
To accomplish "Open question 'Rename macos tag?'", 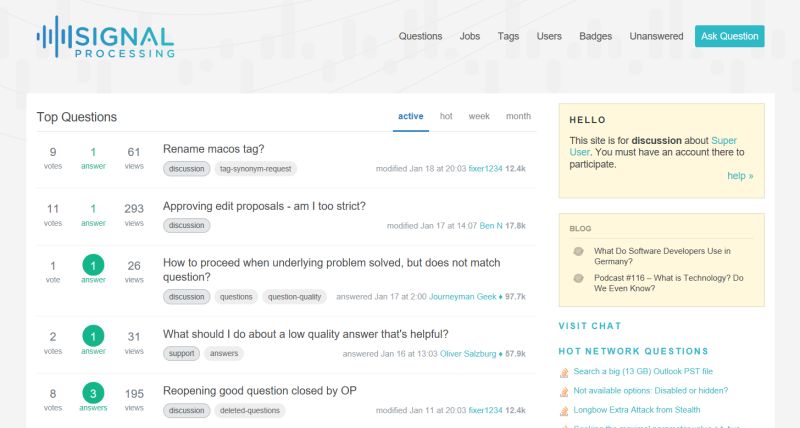I will pos(214,149).
